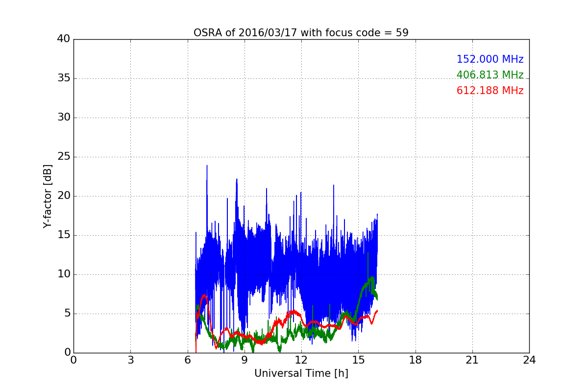Click the x-axis tick value 9

245,360
